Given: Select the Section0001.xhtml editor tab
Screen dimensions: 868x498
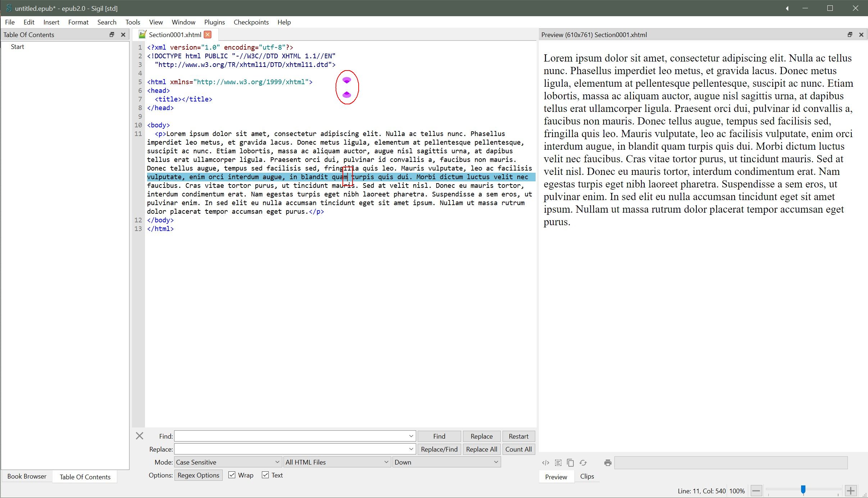Looking at the screenshot, I should (175, 35).
